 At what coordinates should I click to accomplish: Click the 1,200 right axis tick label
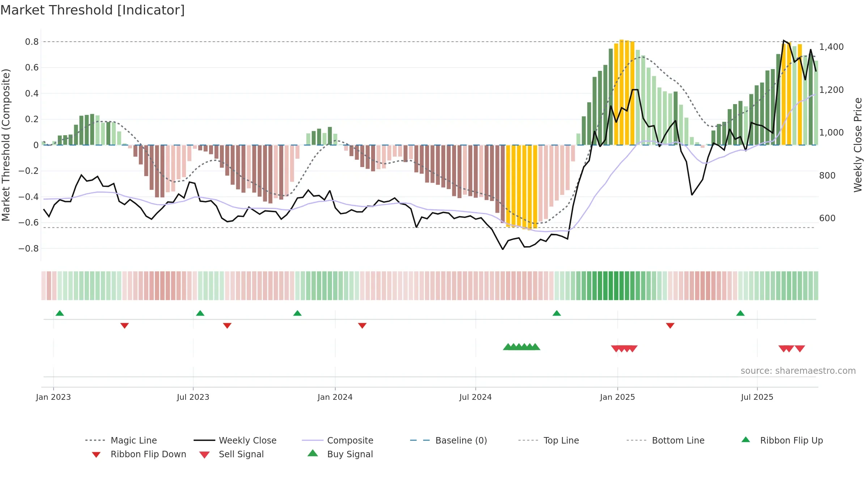tap(831, 90)
